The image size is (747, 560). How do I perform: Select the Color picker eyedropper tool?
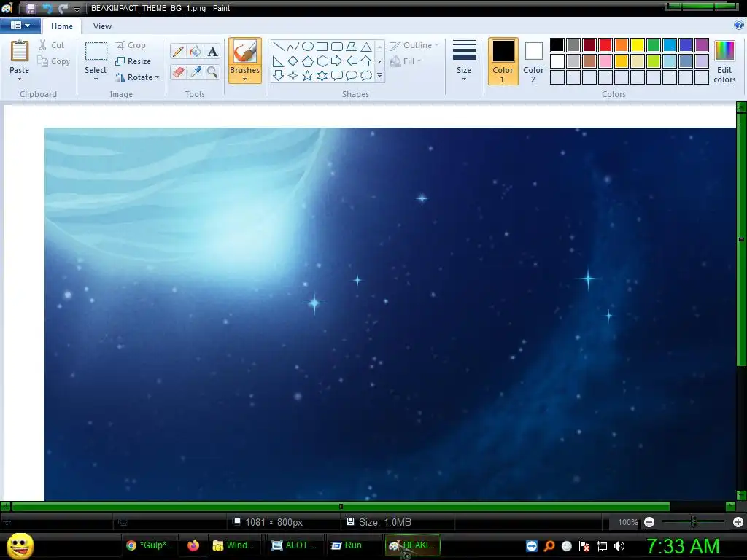coord(196,72)
